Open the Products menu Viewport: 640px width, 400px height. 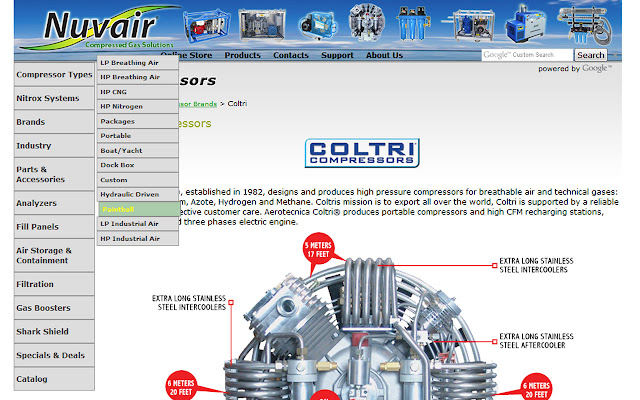pos(242,55)
